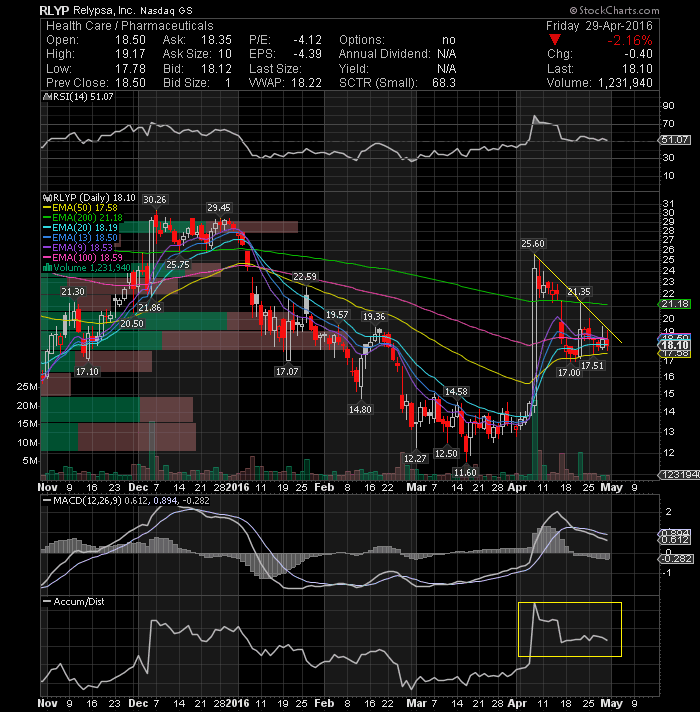Click the green 21.18 tag on price axis
The image size is (700, 712).
[675, 304]
